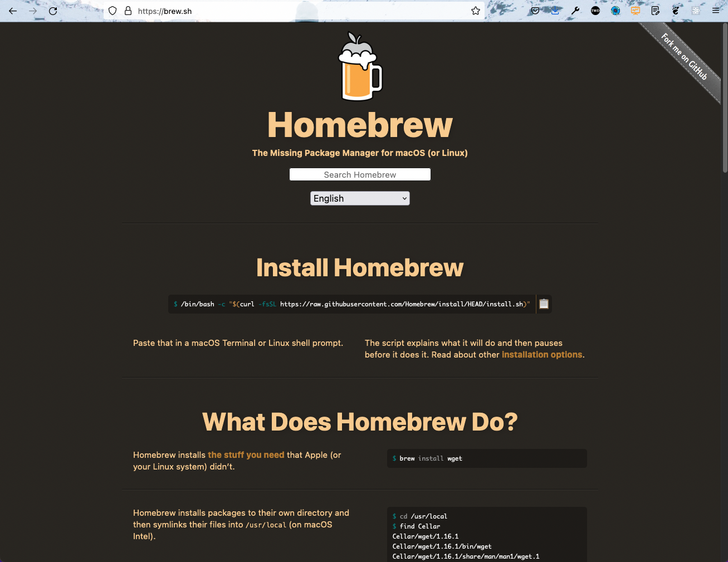Click the brew.sh address bar
Image resolution: width=728 pixels, height=562 pixels.
294,11
